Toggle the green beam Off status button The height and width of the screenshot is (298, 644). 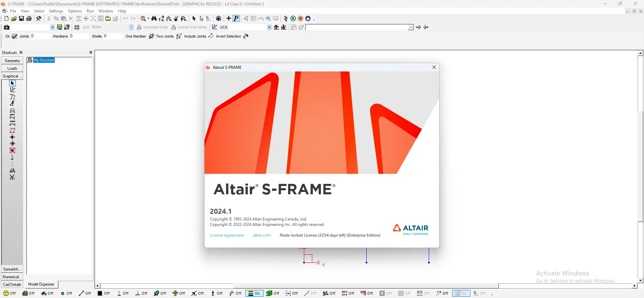coord(273,293)
